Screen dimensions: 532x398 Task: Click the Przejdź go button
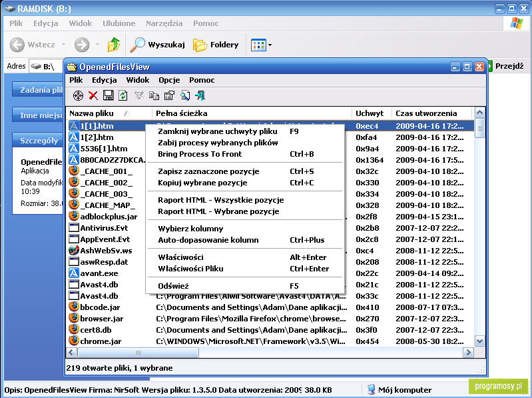(x=506, y=66)
